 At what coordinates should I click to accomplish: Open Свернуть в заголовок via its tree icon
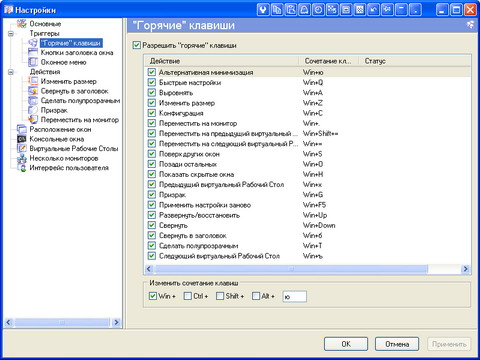pos(33,91)
